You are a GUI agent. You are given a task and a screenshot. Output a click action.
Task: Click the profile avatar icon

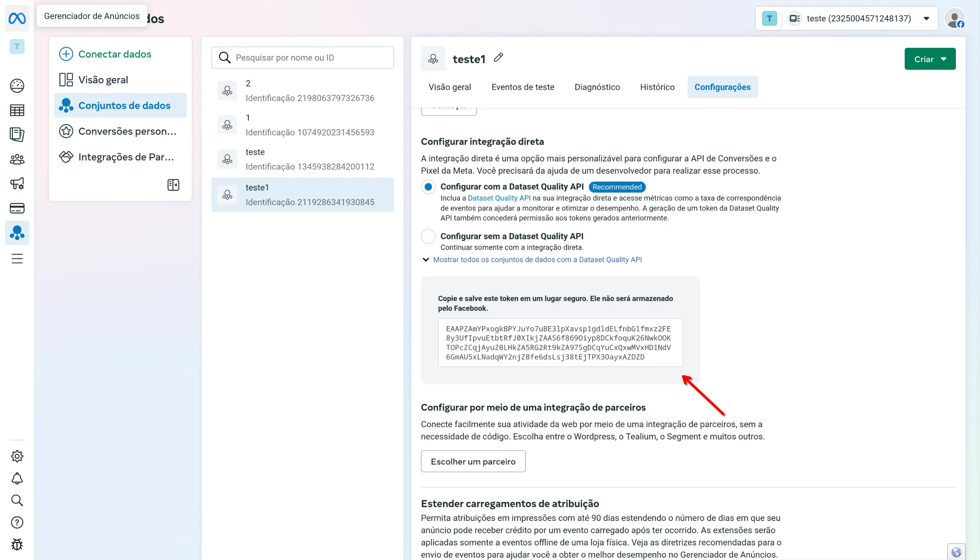pos(955,18)
